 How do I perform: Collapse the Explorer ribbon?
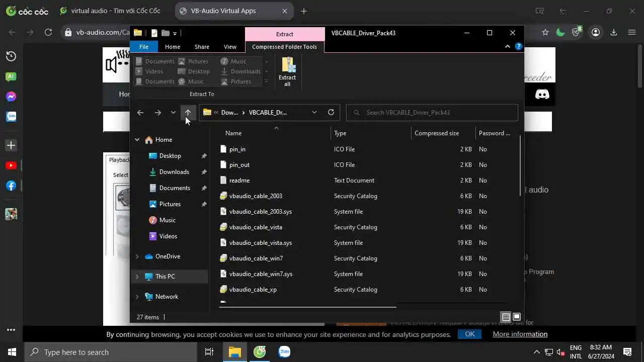point(507,46)
